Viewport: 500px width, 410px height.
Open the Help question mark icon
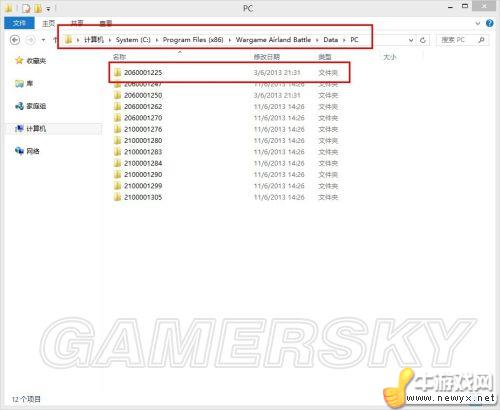click(490, 23)
